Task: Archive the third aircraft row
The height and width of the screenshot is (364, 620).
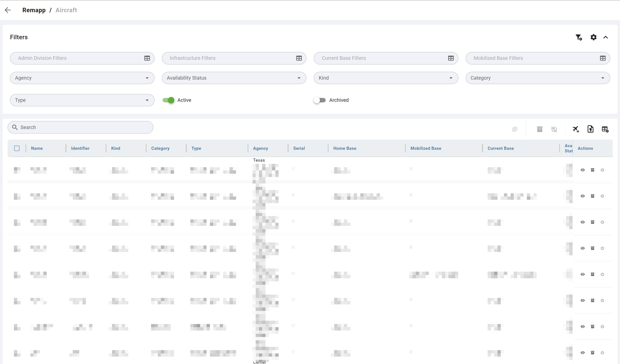Action: 592,222
